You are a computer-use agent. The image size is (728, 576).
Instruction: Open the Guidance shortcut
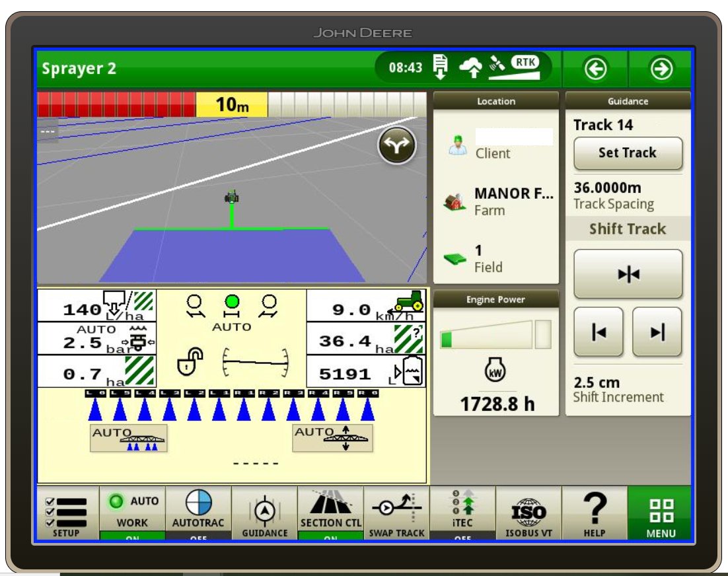(265, 513)
